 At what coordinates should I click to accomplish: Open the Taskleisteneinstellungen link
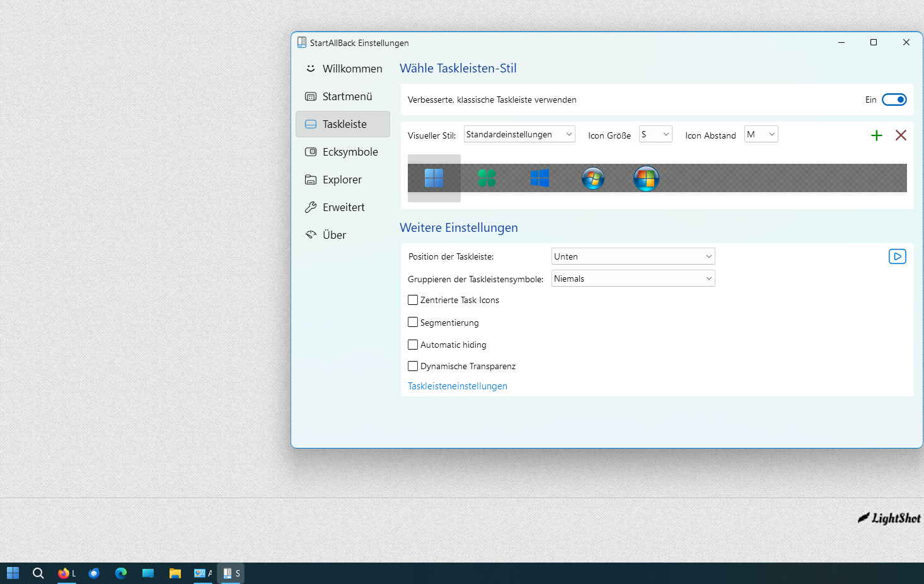tap(458, 386)
